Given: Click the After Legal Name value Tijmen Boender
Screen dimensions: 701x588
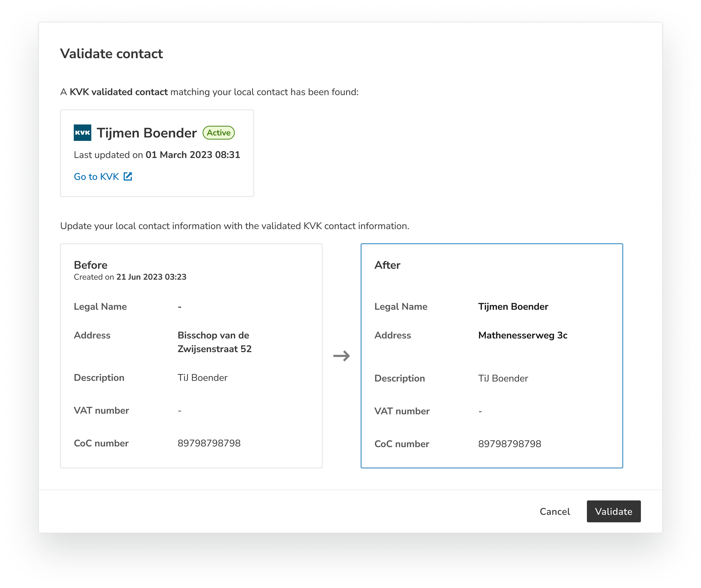Looking at the screenshot, I should (513, 307).
